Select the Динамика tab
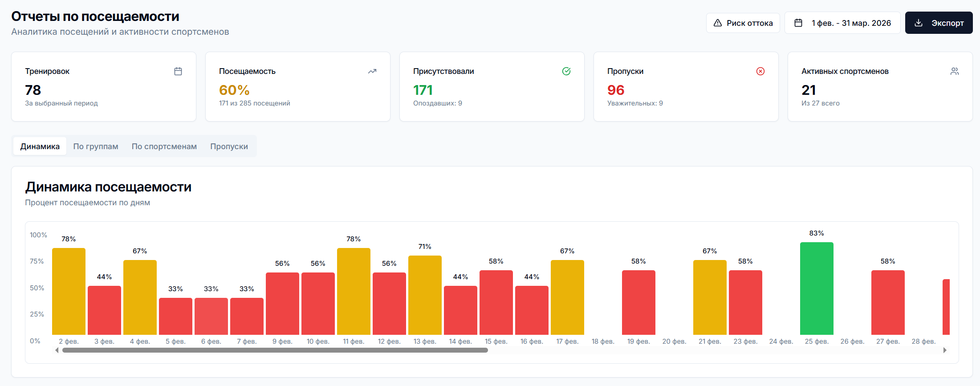 pyautogui.click(x=40, y=146)
